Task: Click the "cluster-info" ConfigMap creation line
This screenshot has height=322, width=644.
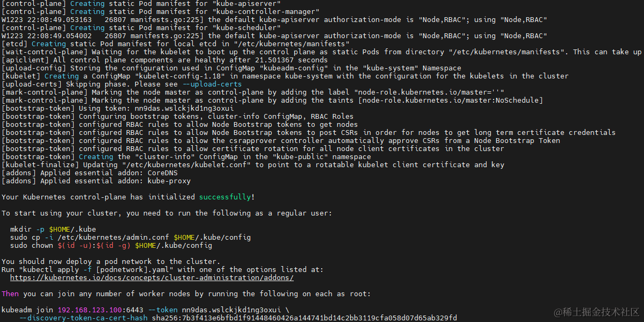Action: [186, 156]
